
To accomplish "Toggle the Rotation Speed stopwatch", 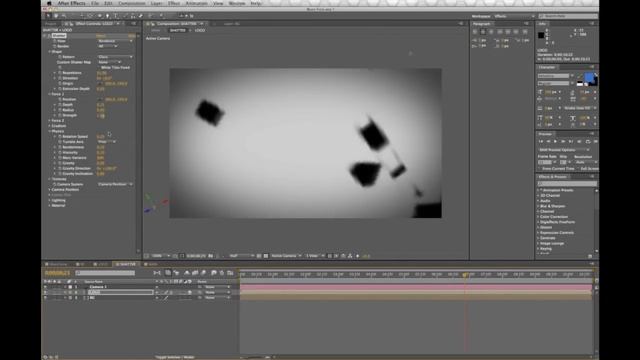I will click(60, 136).
